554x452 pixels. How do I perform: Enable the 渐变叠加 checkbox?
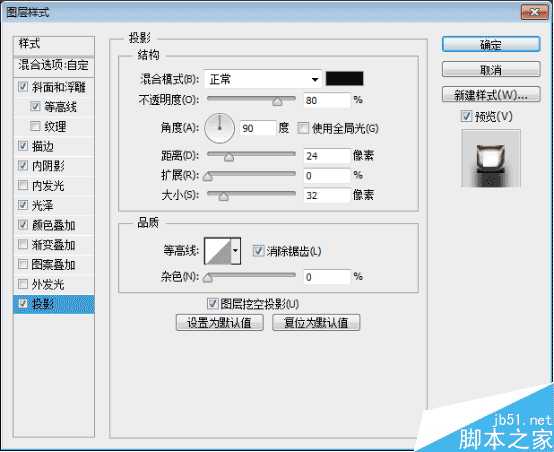pos(23,245)
